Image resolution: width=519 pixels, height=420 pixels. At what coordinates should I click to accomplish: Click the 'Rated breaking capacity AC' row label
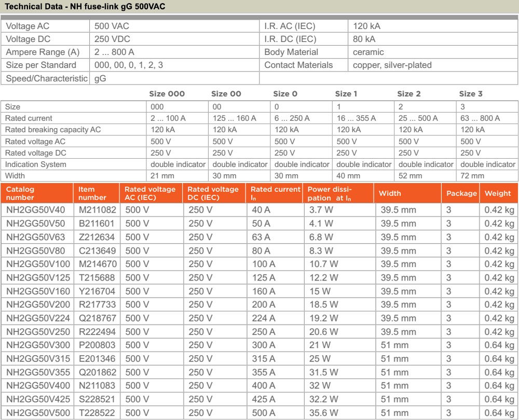[53, 130]
